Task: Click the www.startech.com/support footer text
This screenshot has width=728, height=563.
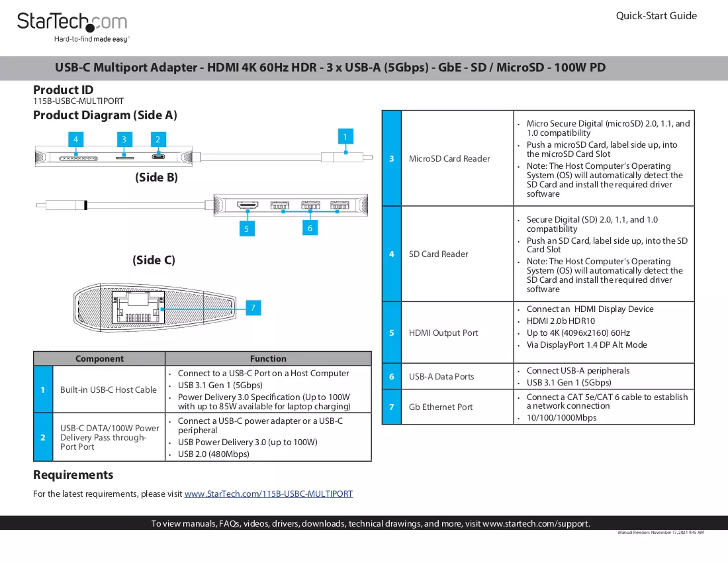Action: click(x=535, y=523)
